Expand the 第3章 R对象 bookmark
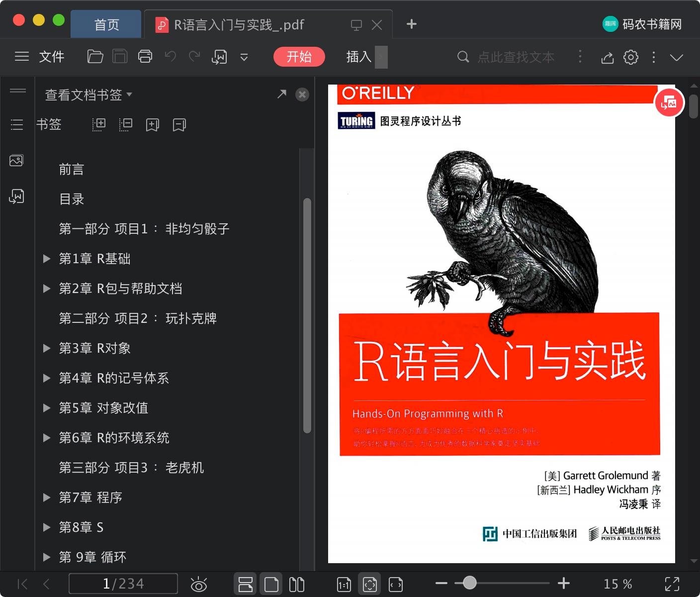The width and height of the screenshot is (700, 597). coord(47,348)
